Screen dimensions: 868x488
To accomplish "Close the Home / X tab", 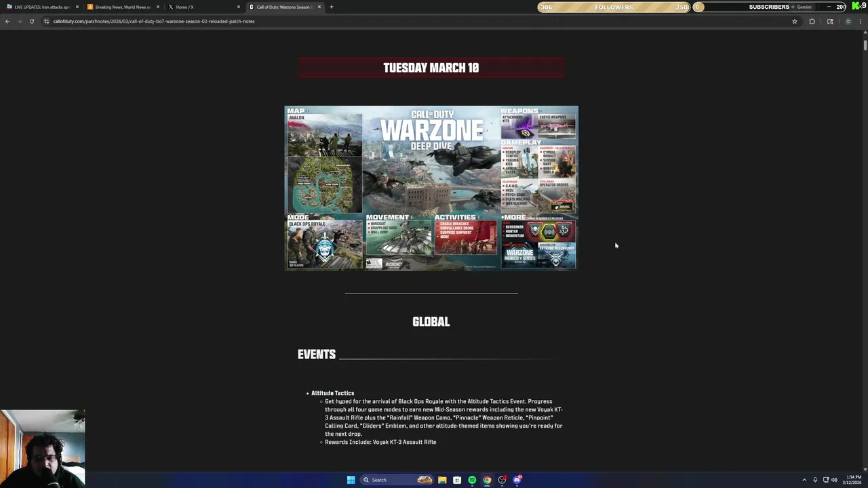I will 239,7.
